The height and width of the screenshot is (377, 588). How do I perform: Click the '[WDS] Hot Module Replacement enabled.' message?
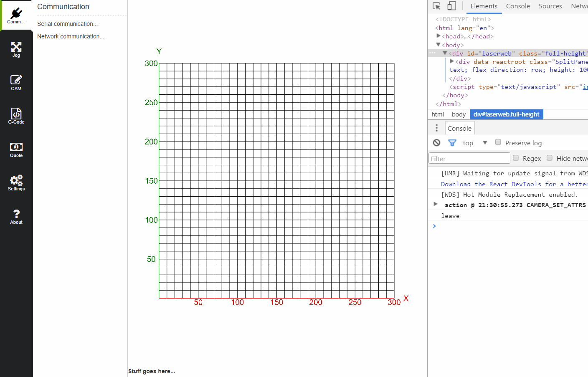point(509,195)
